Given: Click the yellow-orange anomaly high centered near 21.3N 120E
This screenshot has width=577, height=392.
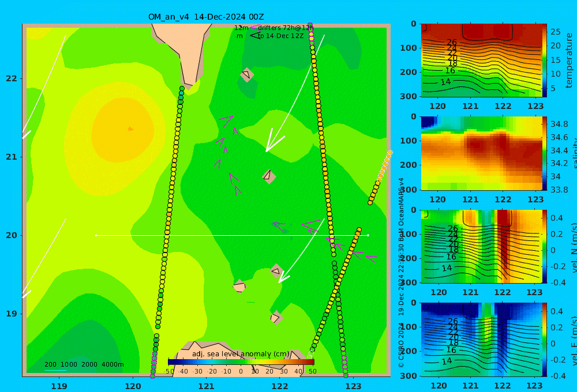Looking at the screenshot, I should point(122,130).
